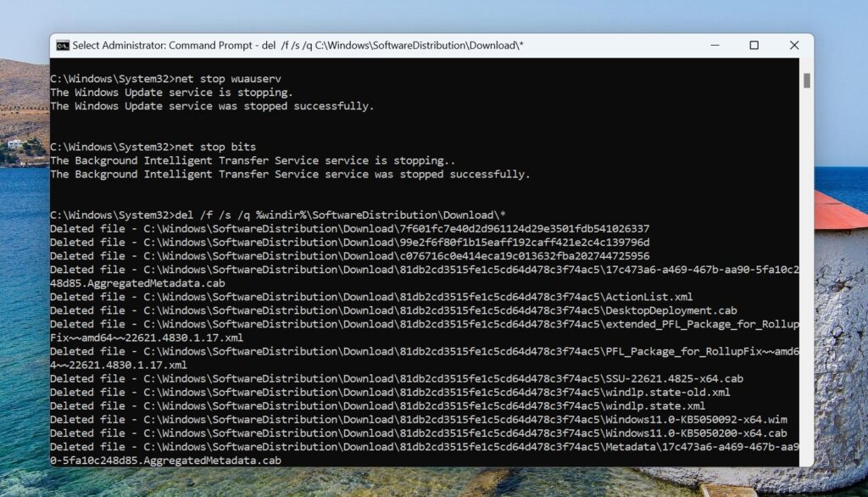Close the Command Prompt window
868x497 pixels.
[793, 45]
